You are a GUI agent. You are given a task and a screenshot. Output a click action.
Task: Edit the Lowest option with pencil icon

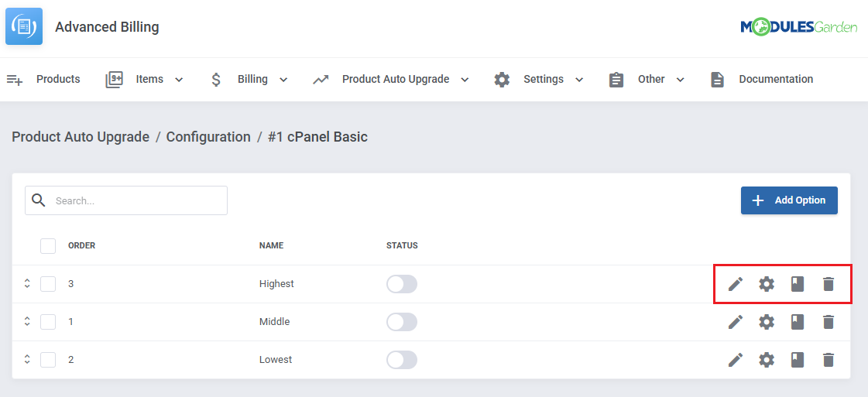tap(735, 360)
